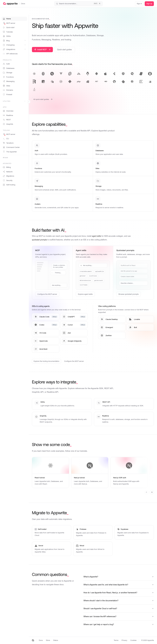
Task: Click the Appwrite logo in header
Action: 10,4
